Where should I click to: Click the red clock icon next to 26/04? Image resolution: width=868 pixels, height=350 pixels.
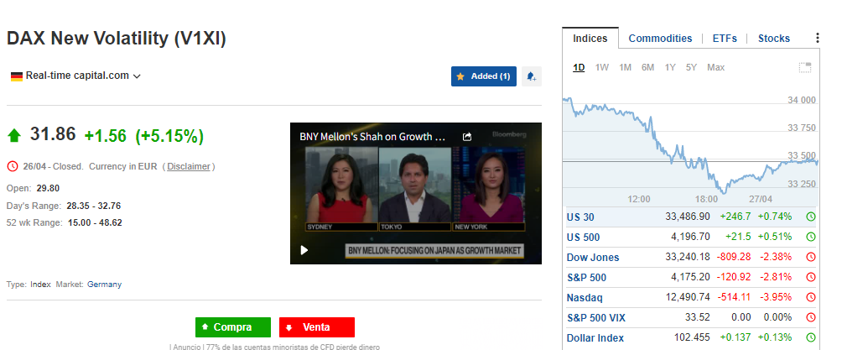click(x=12, y=166)
